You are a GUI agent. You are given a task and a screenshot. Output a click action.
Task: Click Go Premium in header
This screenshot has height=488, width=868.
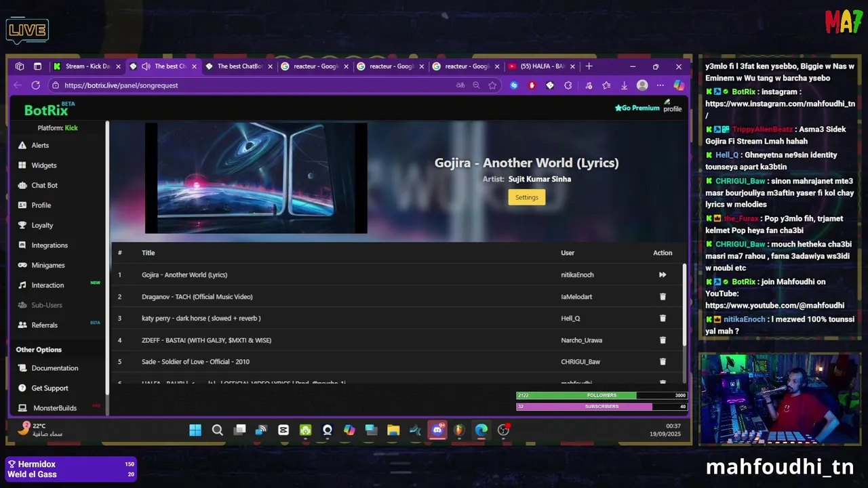tap(637, 108)
